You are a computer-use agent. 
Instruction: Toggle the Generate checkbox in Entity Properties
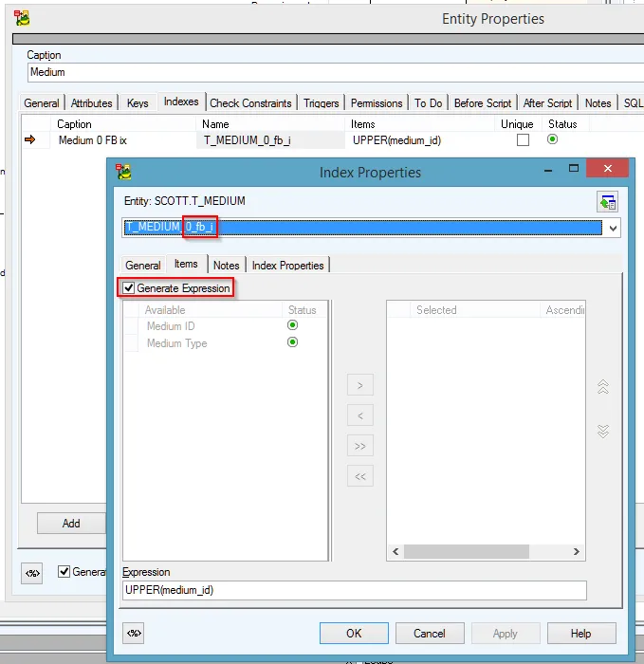point(64,572)
